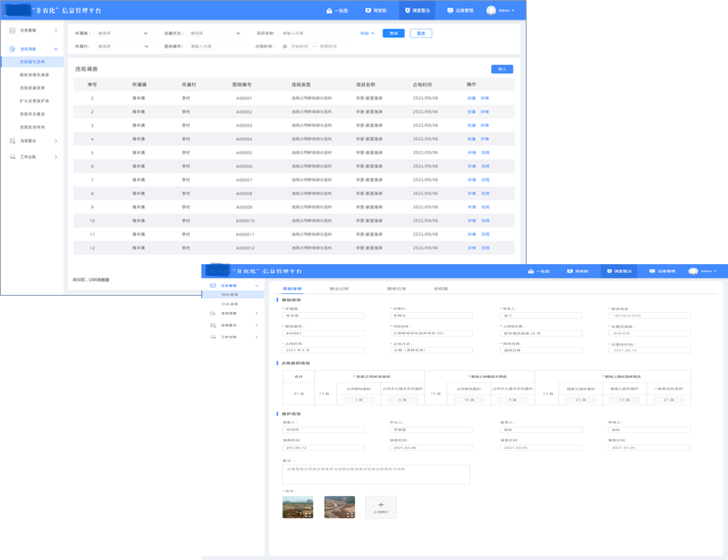
Task: Open the 所属村 filter dropdown
Action: [x=122, y=46]
